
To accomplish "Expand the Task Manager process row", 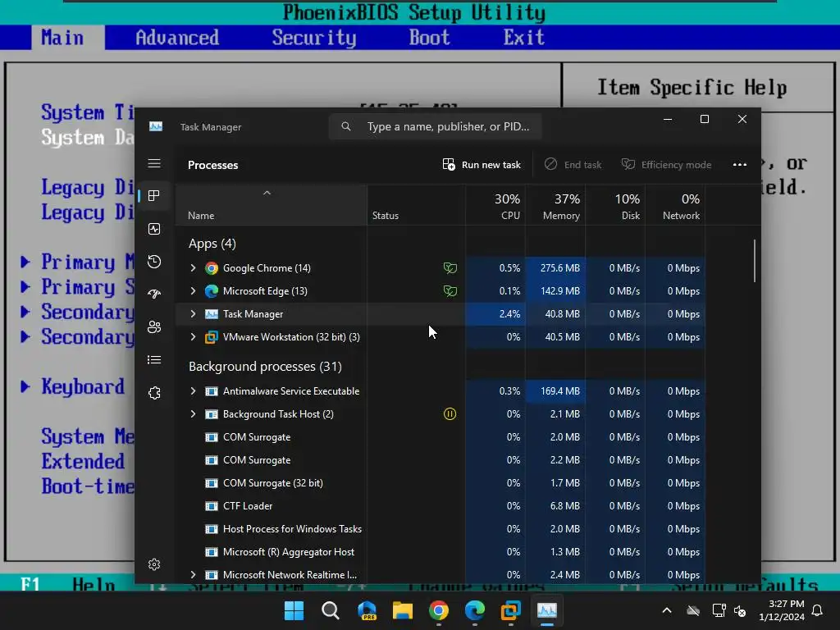I will tap(194, 314).
